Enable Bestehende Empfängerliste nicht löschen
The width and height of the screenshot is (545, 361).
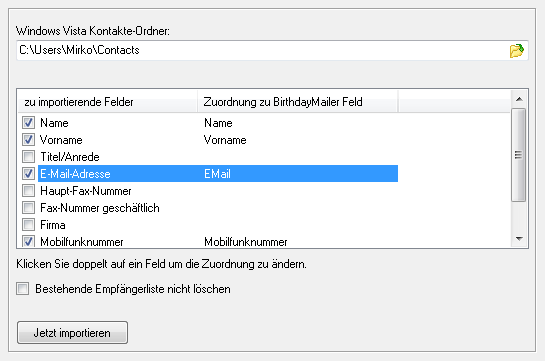click(23, 289)
